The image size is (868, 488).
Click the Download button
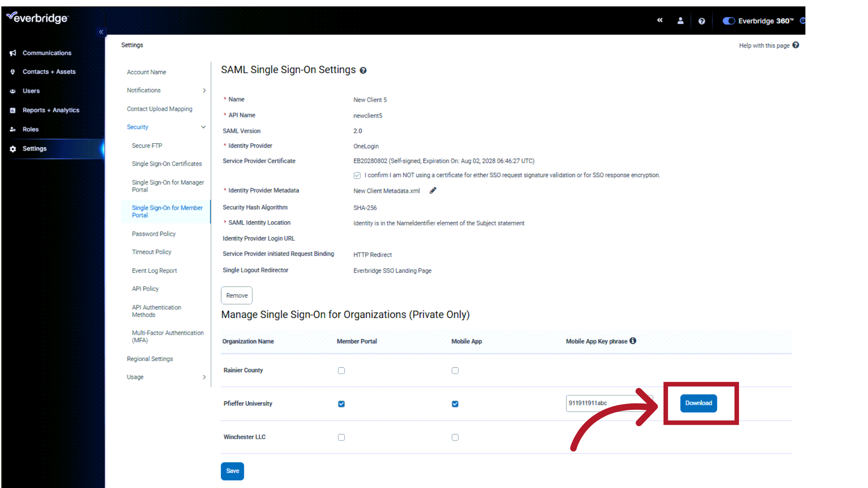click(x=698, y=403)
